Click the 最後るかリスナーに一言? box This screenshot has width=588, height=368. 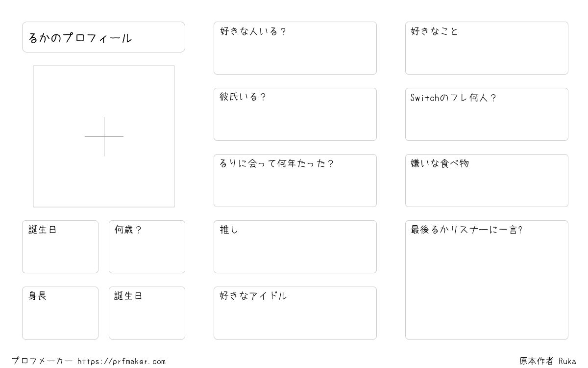(x=487, y=280)
